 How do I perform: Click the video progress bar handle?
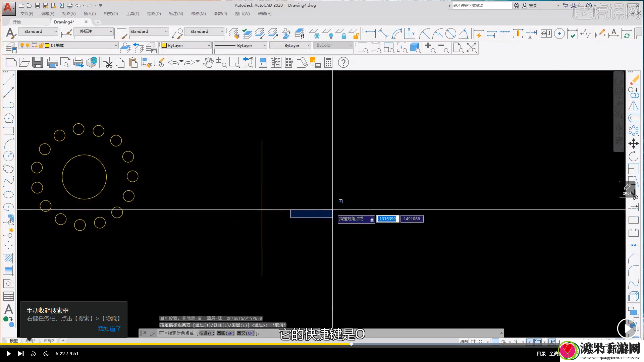point(351,344)
